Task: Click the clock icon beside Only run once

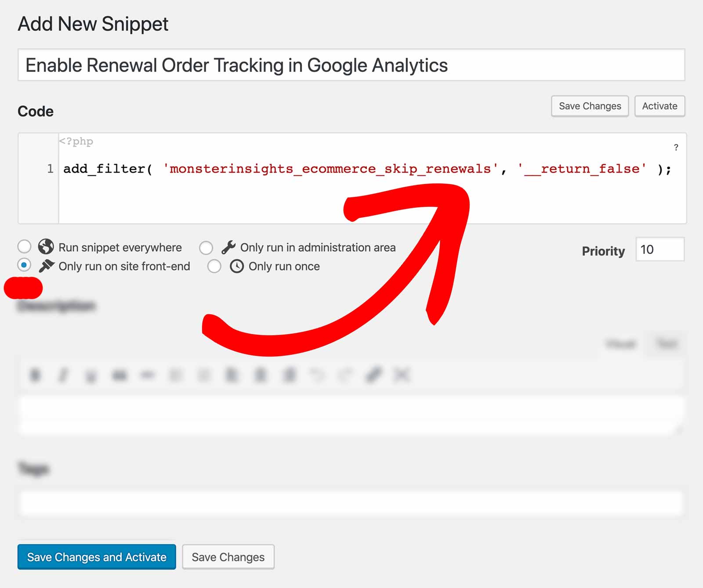Action: 236,266
